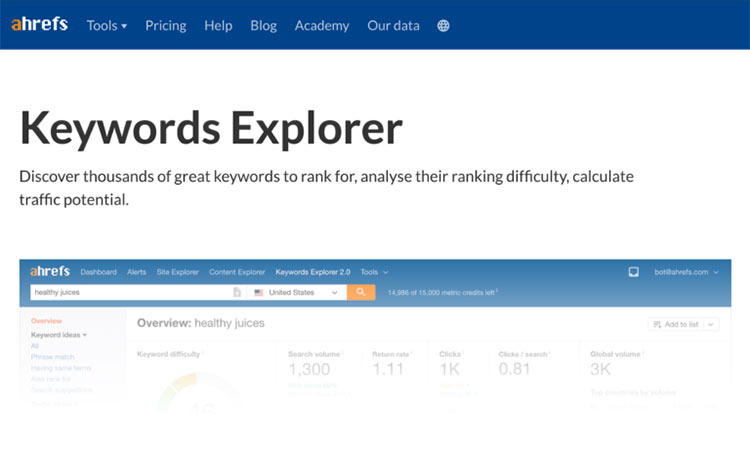Image resolution: width=750 pixels, height=455 pixels.
Task: Open the Our data page
Action: click(x=393, y=25)
